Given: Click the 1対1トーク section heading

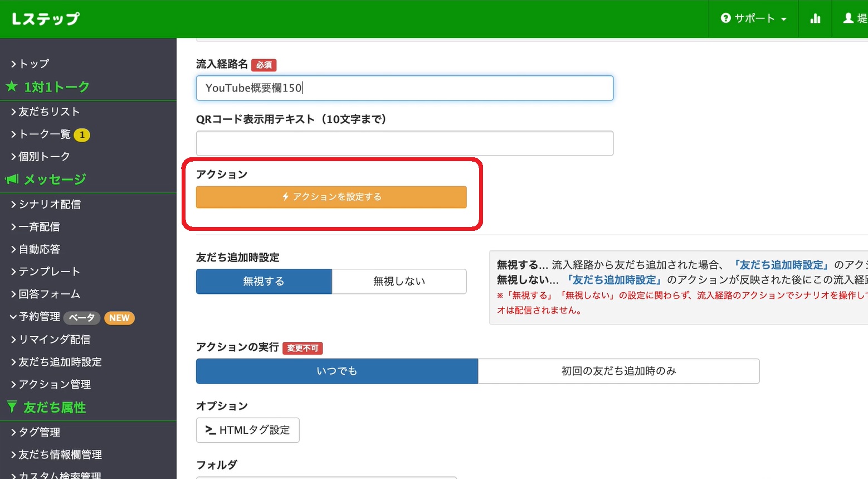Looking at the screenshot, I should point(56,87).
